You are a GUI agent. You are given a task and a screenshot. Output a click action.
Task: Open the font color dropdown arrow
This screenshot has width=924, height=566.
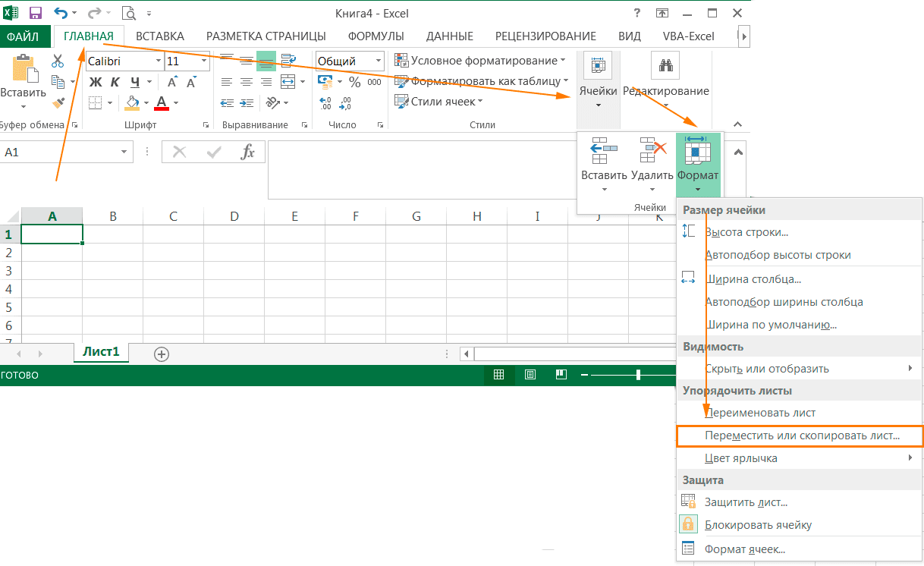coord(176,102)
